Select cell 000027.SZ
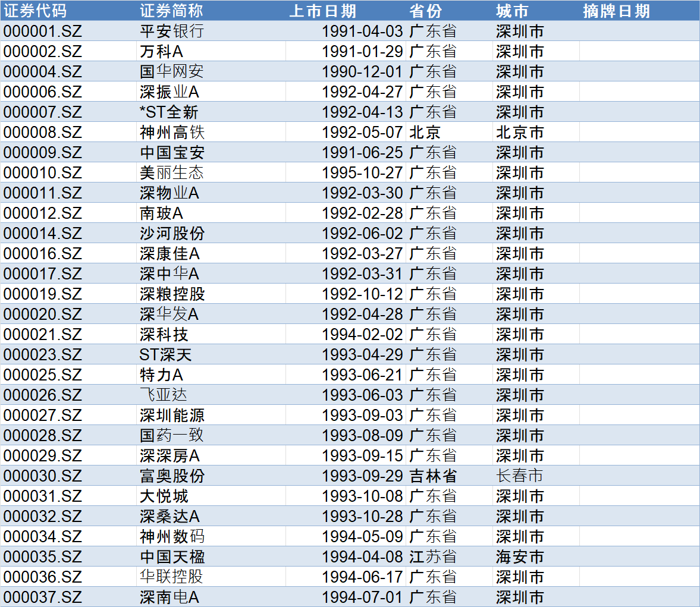 click(x=68, y=415)
